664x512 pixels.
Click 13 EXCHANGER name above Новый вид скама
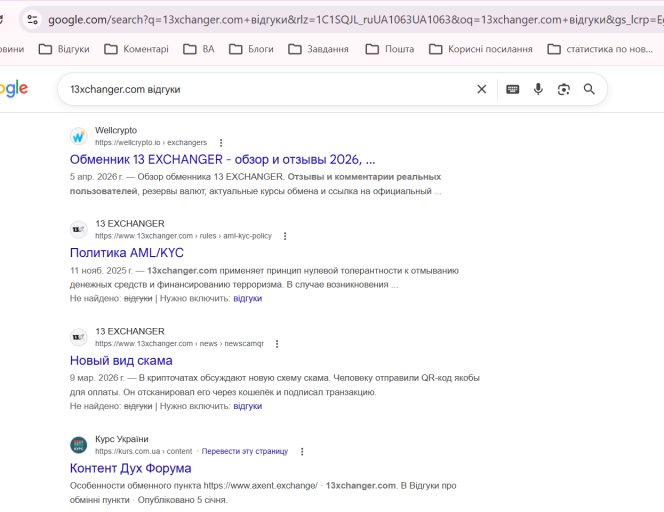(x=130, y=331)
